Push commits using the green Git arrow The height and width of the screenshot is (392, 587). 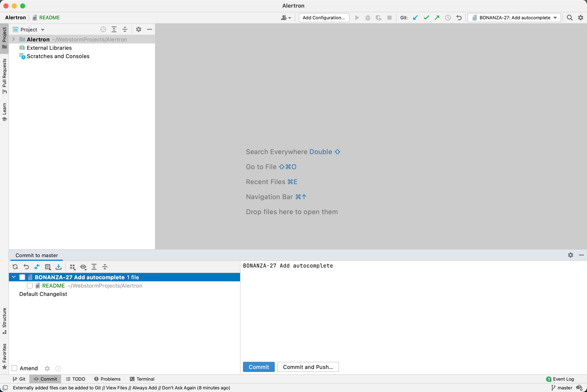pyautogui.click(x=437, y=18)
